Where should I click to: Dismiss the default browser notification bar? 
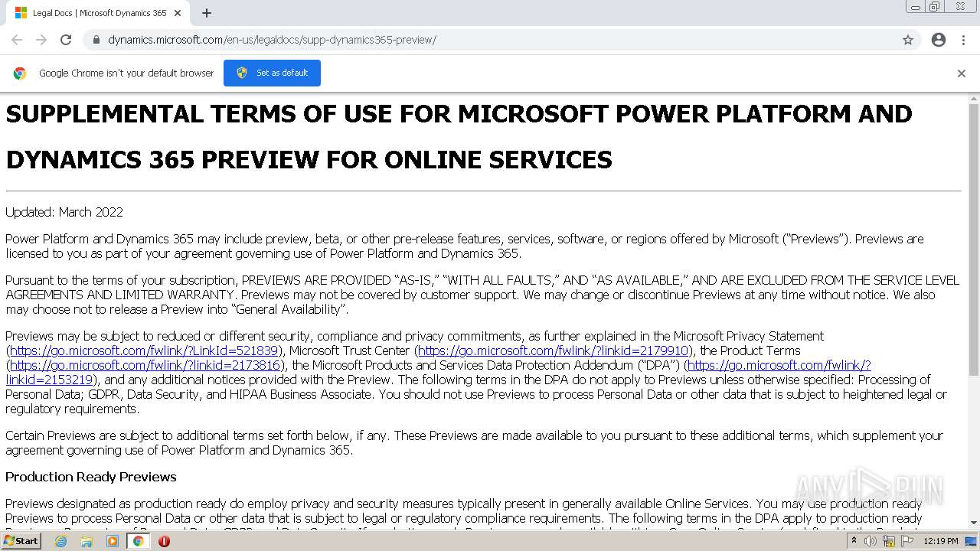[962, 73]
